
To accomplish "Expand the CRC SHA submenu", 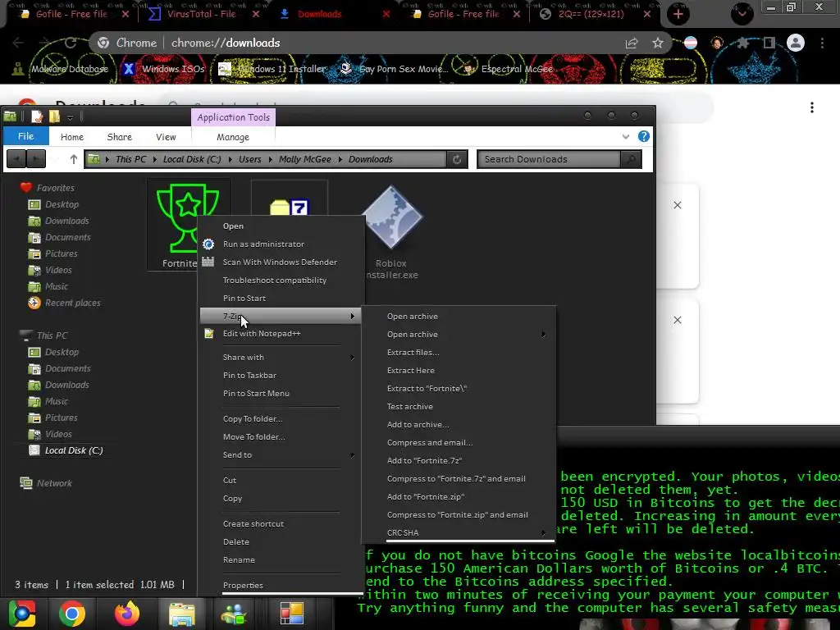I will (459, 532).
